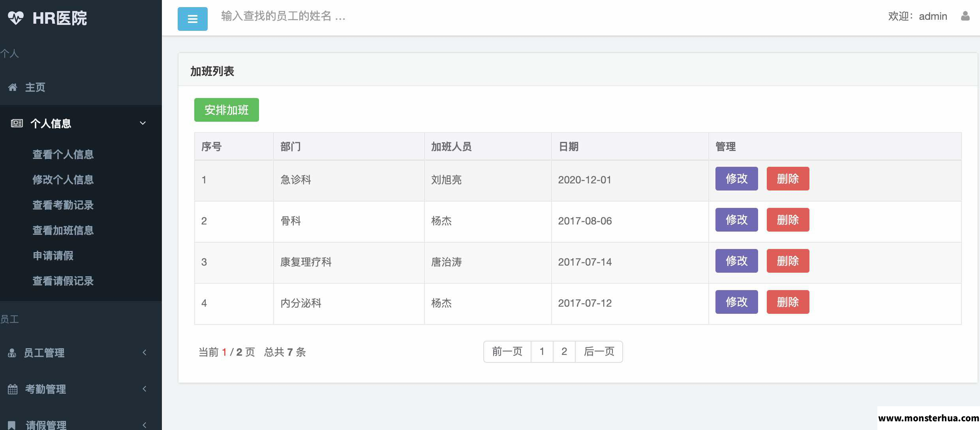Open 查看考勤记录 in the sidebar
Image resolution: width=980 pixels, height=430 pixels.
63,205
